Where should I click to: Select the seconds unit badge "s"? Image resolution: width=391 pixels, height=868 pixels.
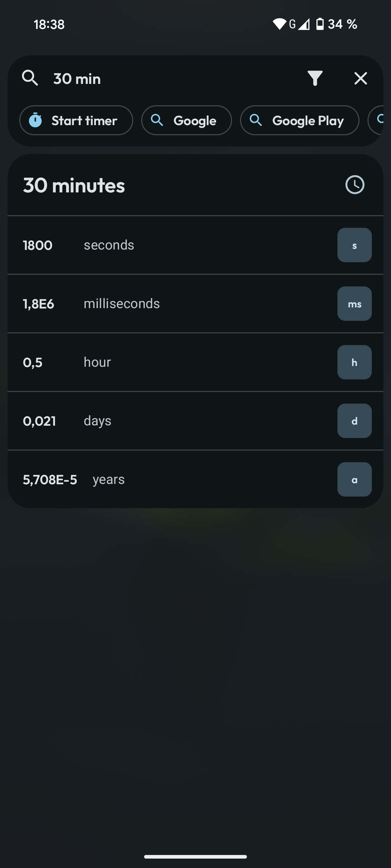354,245
